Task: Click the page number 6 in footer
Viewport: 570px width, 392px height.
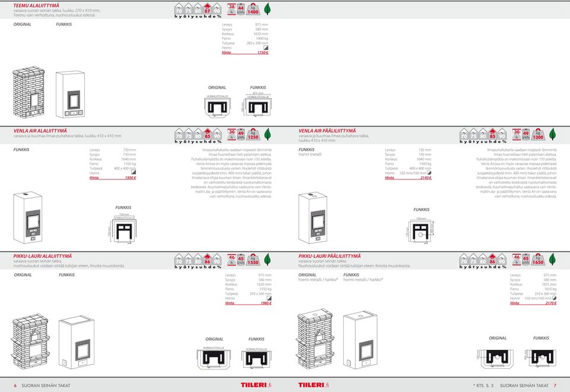Action: pyautogui.click(x=15, y=385)
